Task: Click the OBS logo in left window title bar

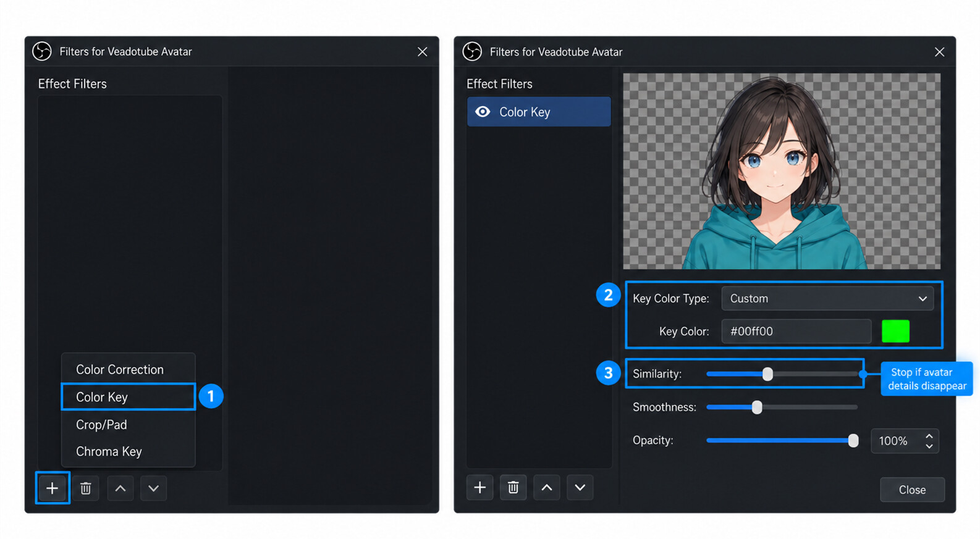Action: click(42, 51)
